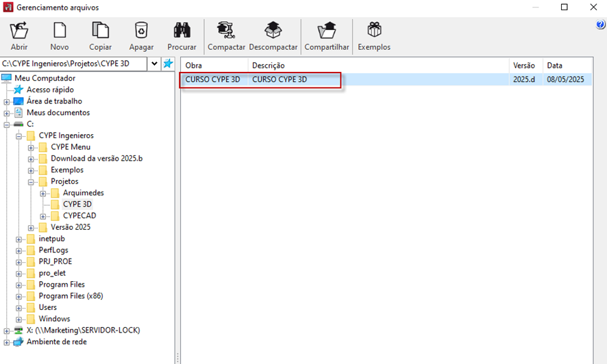This screenshot has width=607, height=364.
Task: Select Acesso rápido in the tree
Action: [x=49, y=90]
